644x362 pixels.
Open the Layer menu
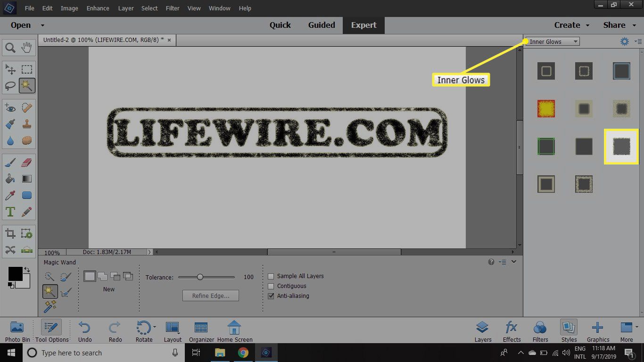pyautogui.click(x=126, y=8)
